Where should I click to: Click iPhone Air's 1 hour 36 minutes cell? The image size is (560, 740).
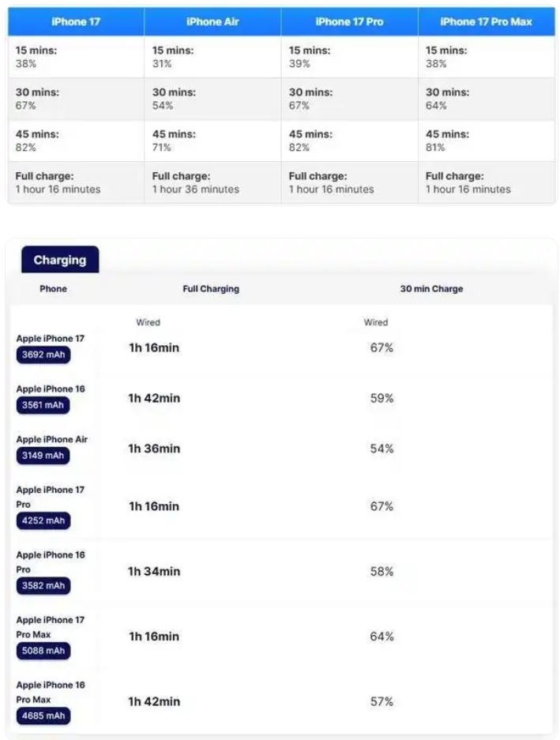tap(196, 190)
